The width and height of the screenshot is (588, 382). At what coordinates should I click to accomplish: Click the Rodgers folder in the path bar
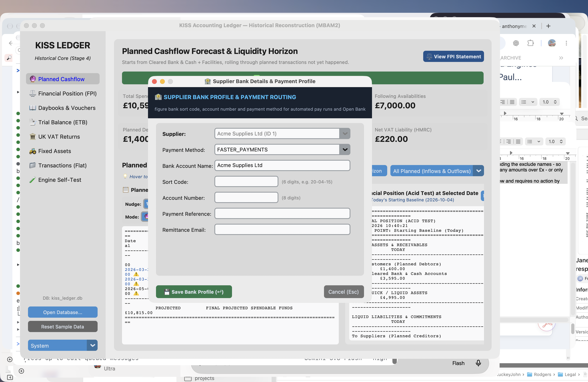point(539,374)
